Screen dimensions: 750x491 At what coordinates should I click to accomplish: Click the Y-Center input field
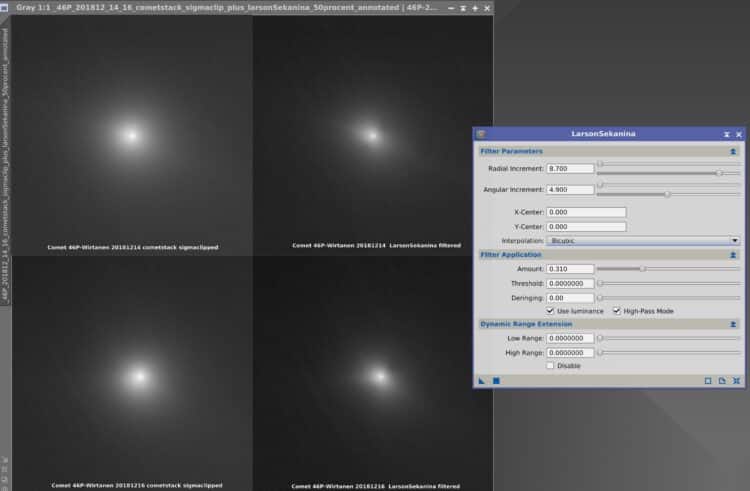click(x=586, y=227)
